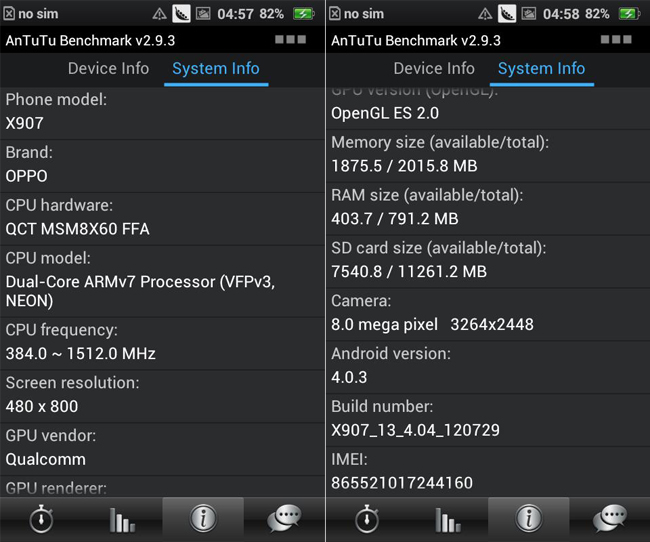
Task: Select memory size value 1875.5 / 2015.8 MB
Action: point(404,166)
